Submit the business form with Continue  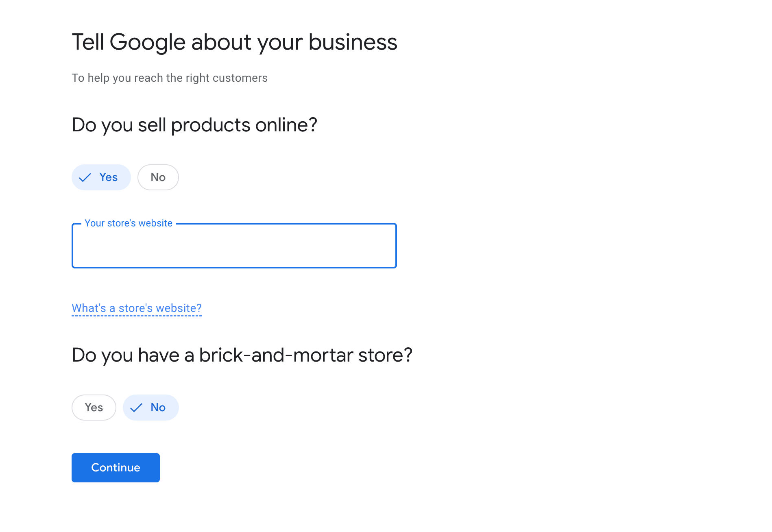[116, 468]
